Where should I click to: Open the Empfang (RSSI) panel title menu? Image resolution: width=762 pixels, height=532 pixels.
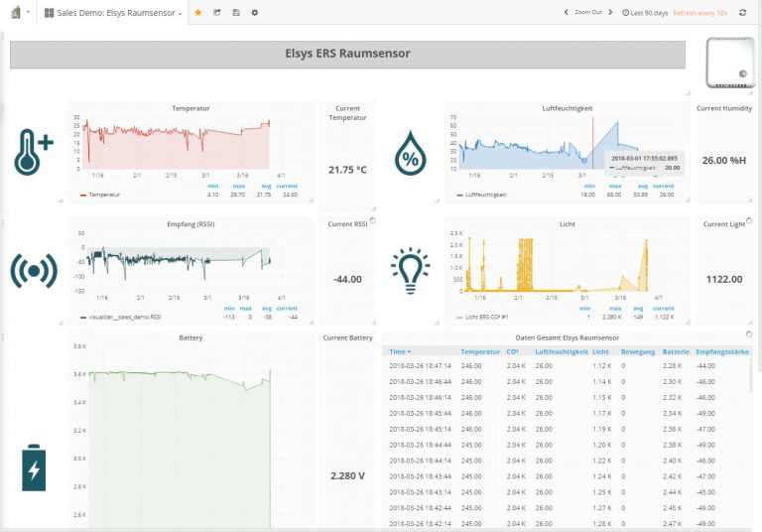click(190, 224)
